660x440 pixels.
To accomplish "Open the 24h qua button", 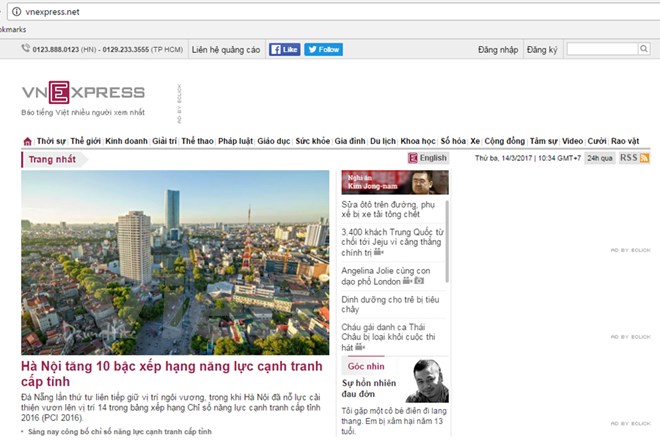I will click(599, 158).
